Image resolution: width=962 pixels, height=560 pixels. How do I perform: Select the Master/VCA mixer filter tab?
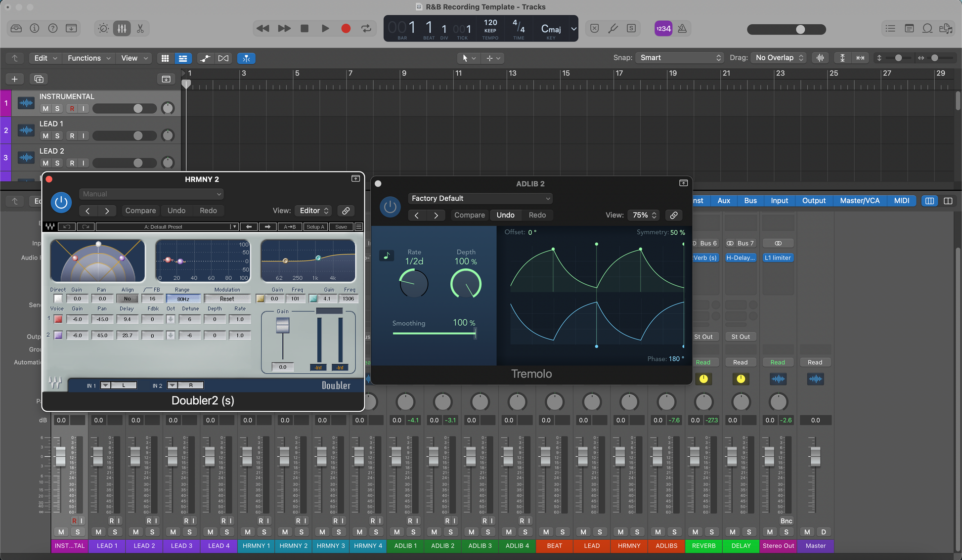tap(860, 201)
